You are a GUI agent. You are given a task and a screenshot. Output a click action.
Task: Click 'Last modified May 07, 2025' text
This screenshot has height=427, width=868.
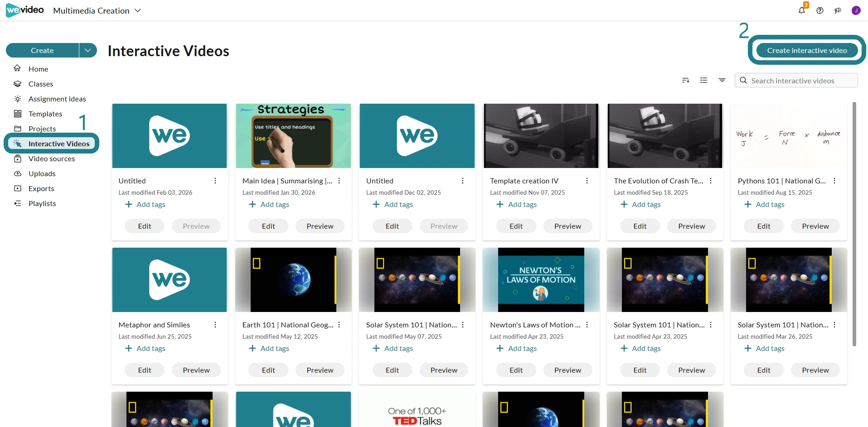pos(404,336)
